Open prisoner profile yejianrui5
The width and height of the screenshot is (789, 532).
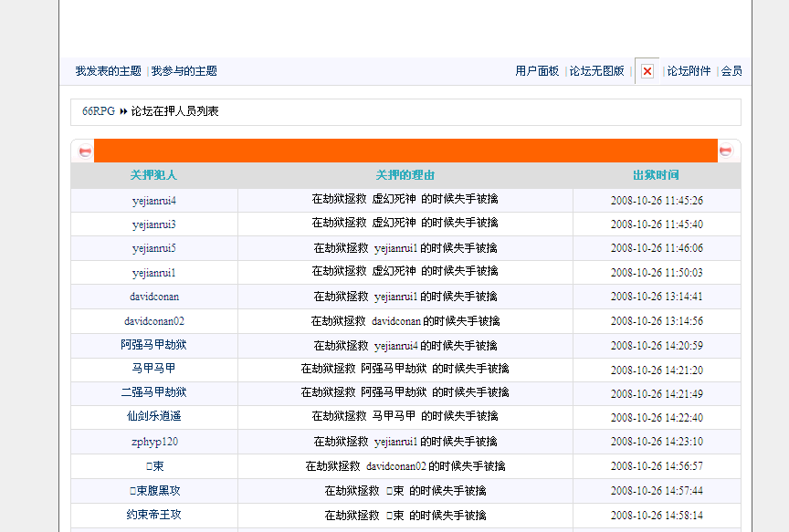coord(154,248)
